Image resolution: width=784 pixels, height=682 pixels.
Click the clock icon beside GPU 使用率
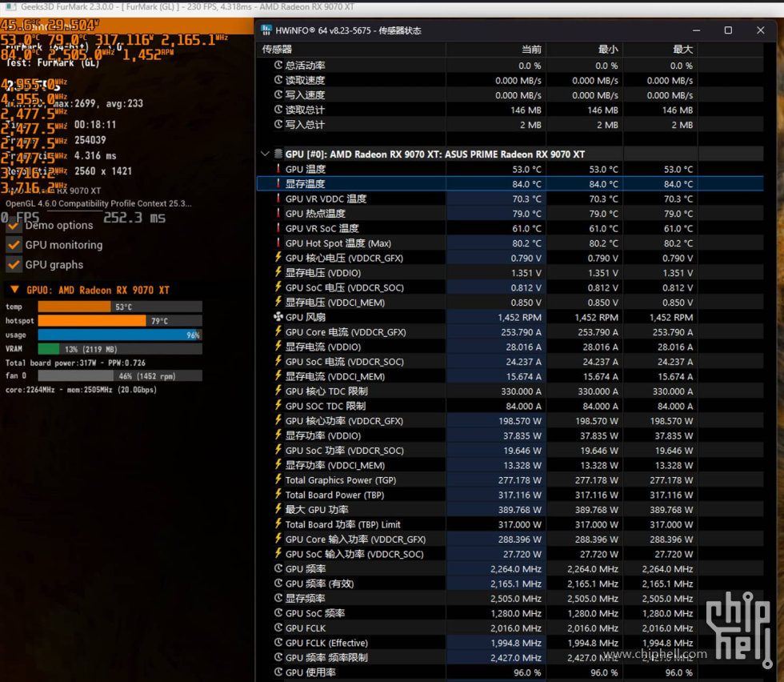(278, 672)
